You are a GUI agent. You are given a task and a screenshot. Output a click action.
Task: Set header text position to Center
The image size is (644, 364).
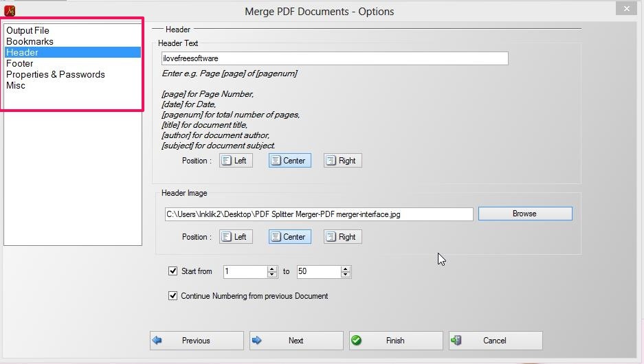290,161
